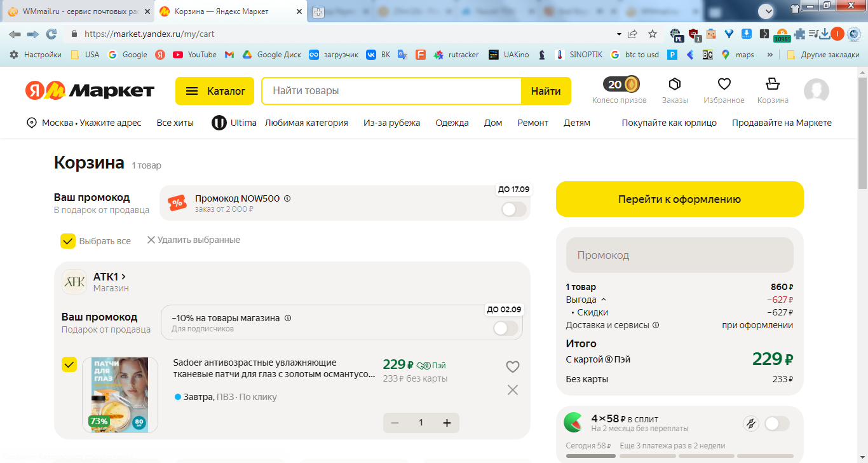Open browser downloads icon
The height and width of the screenshot is (463, 868).
click(x=825, y=34)
